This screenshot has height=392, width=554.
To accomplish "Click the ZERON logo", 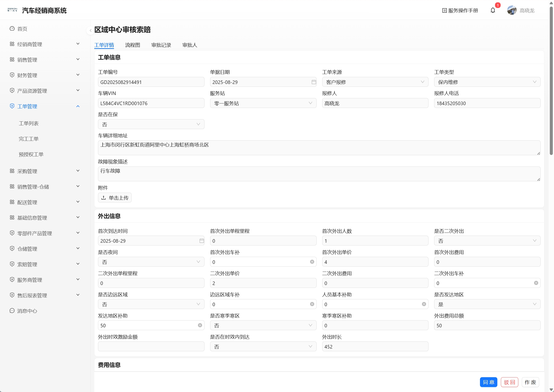I will 12,10.
